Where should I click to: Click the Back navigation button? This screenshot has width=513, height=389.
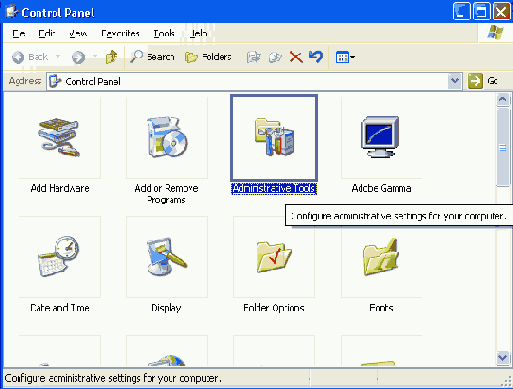pos(30,57)
